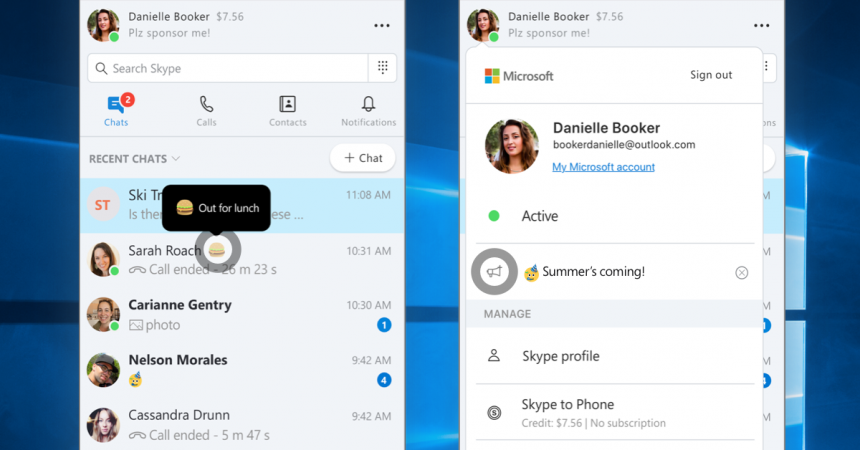Click the person icon beside Skype profile

click(x=494, y=356)
